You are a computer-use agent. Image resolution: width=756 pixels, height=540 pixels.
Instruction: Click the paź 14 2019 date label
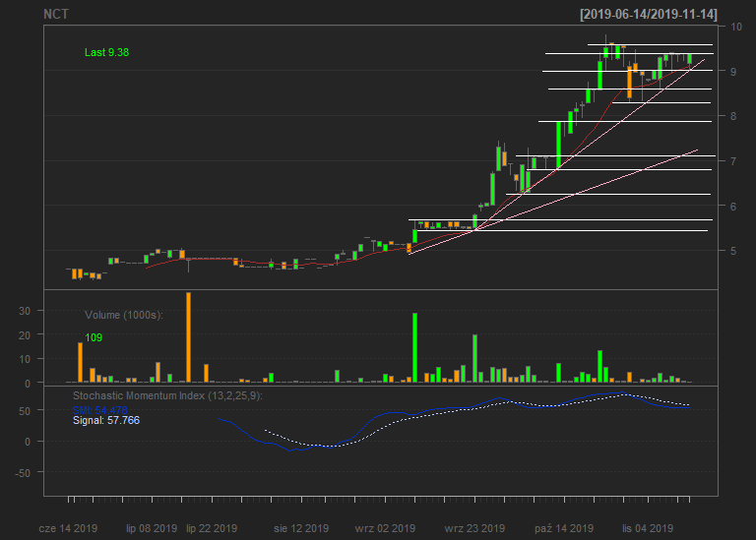pyautogui.click(x=564, y=528)
